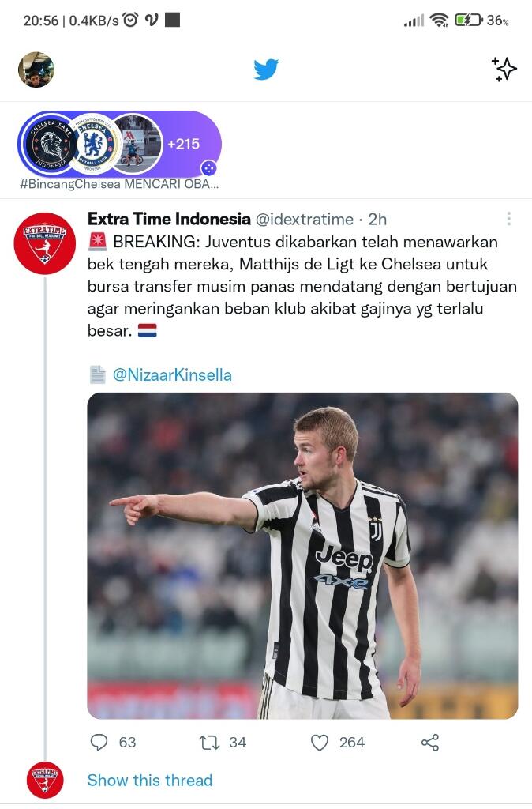The image size is (532, 809).
Task: View the de Ligt photo full screen
Action: (x=302, y=555)
